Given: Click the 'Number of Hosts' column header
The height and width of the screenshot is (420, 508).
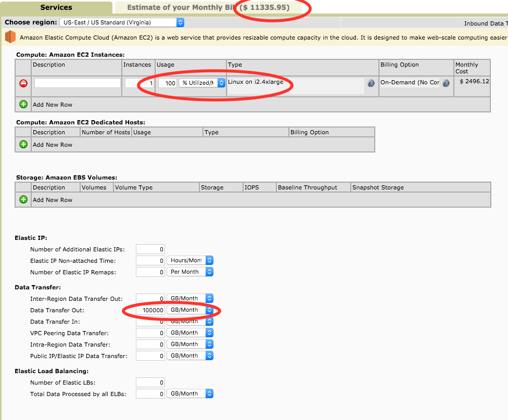Looking at the screenshot, I should pyautogui.click(x=106, y=132).
